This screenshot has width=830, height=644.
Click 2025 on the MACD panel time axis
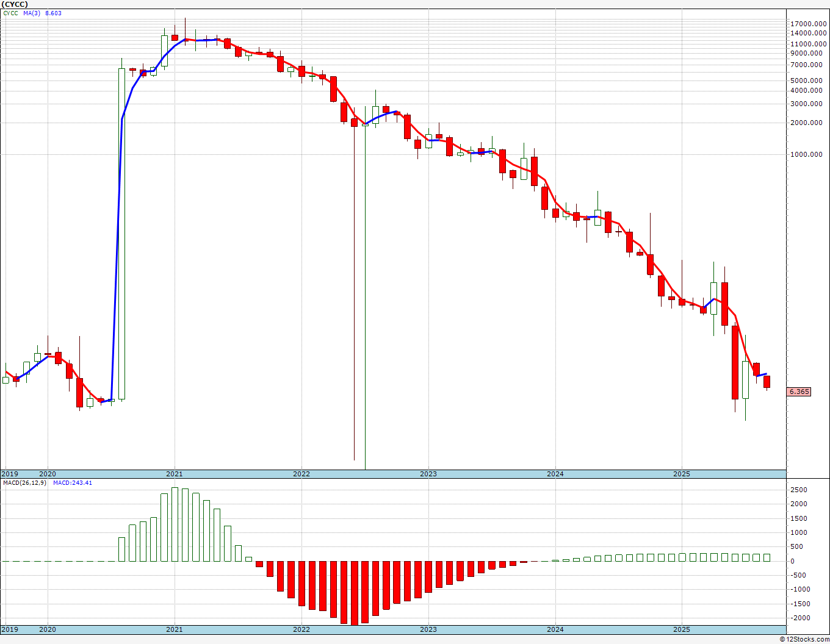pos(682,629)
